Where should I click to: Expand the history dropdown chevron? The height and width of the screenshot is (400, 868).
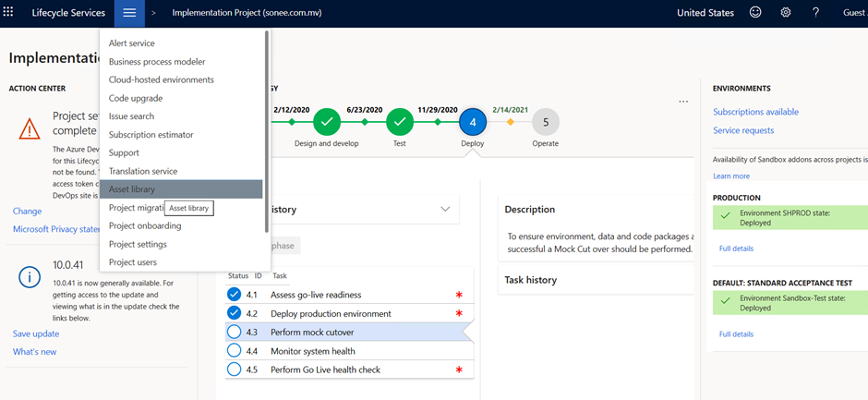(445, 210)
